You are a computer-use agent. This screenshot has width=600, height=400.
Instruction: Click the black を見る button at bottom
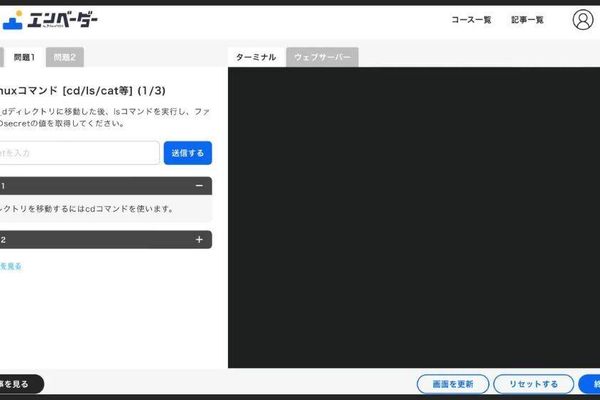pos(21,384)
